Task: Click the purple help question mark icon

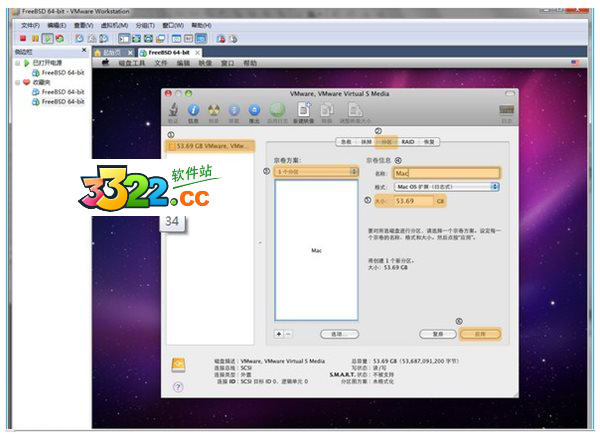Action: pyautogui.click(x=178, y=385)
